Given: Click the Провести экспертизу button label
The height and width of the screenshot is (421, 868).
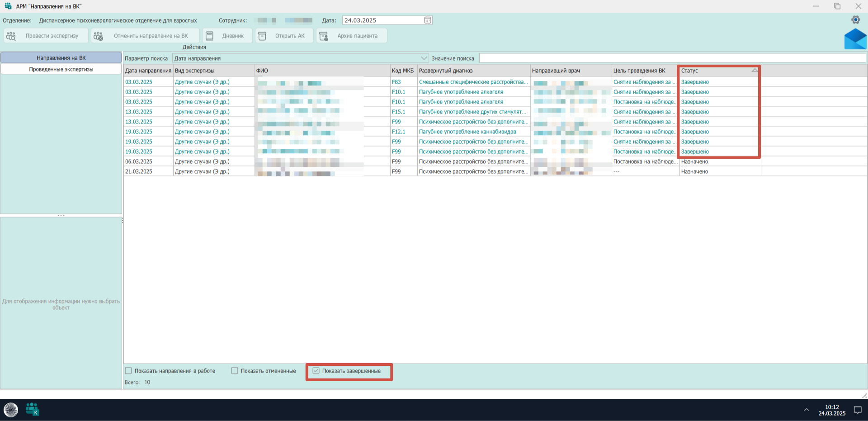Looking at the screenshot, I should tap(52, 36).
